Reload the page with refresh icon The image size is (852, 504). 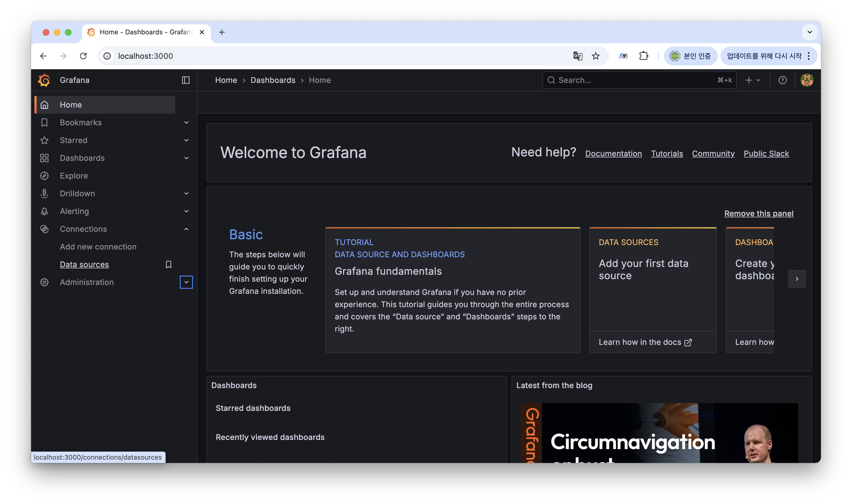tap(83, 56)
